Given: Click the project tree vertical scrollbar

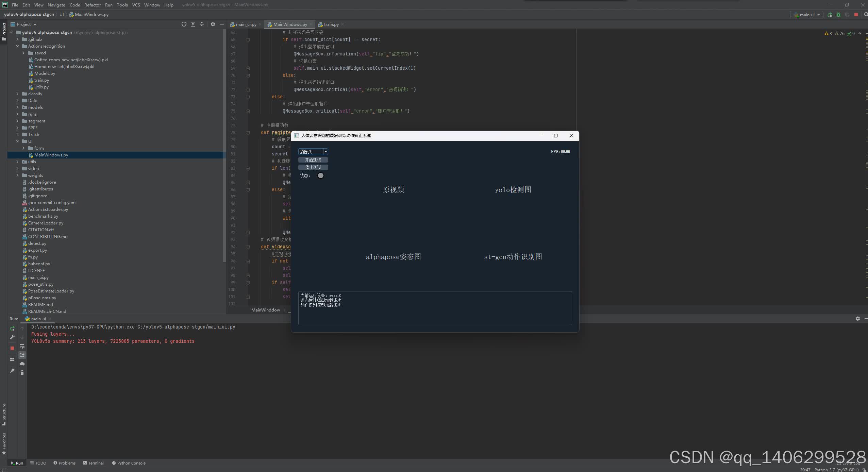Looking at the screenshot, I should 224,146.
